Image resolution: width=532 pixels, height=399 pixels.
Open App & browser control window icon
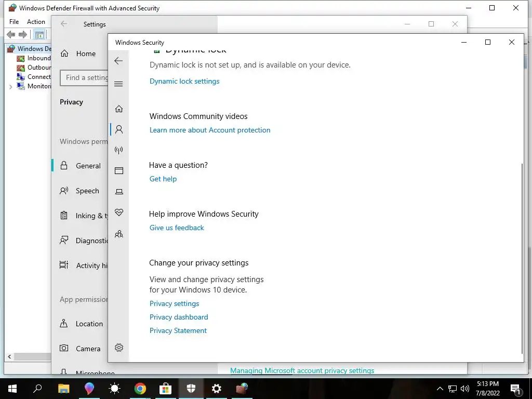click(119, 170)
